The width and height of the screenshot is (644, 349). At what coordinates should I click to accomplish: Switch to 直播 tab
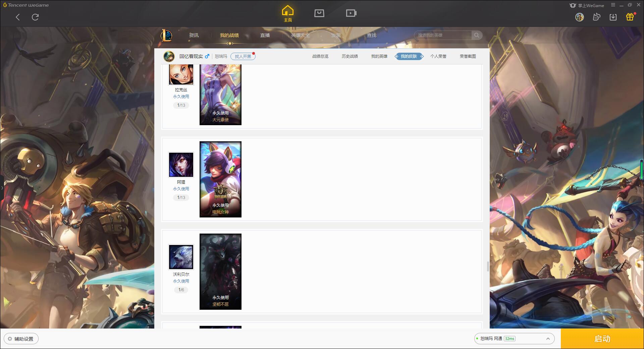click(265, 35)
